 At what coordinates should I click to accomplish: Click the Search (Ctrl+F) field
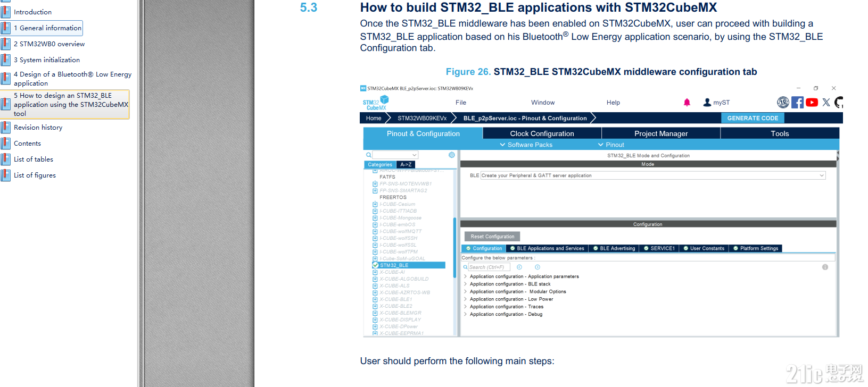[489, 267]
